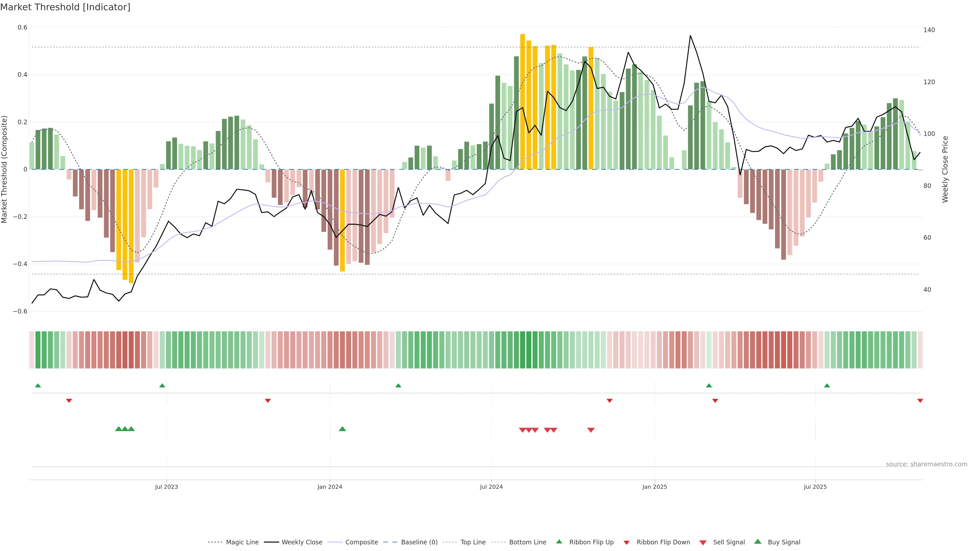Click the isolated rightmost Sell Signal marker
980x551 pixels.
[x=591, y=430]
